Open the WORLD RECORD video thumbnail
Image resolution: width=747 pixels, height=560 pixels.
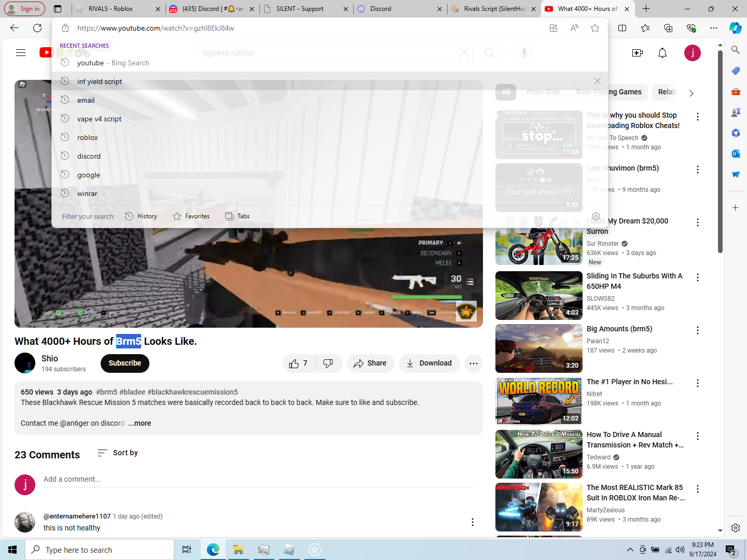539,401
